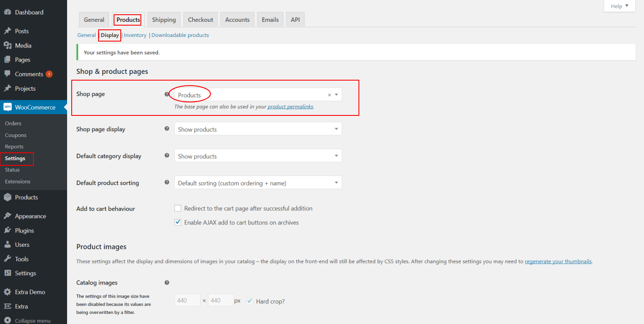The height and width of the screenshot is (324, 644).
Task: Click the Dashboard gauge icon
Action: tap(8, 12)
